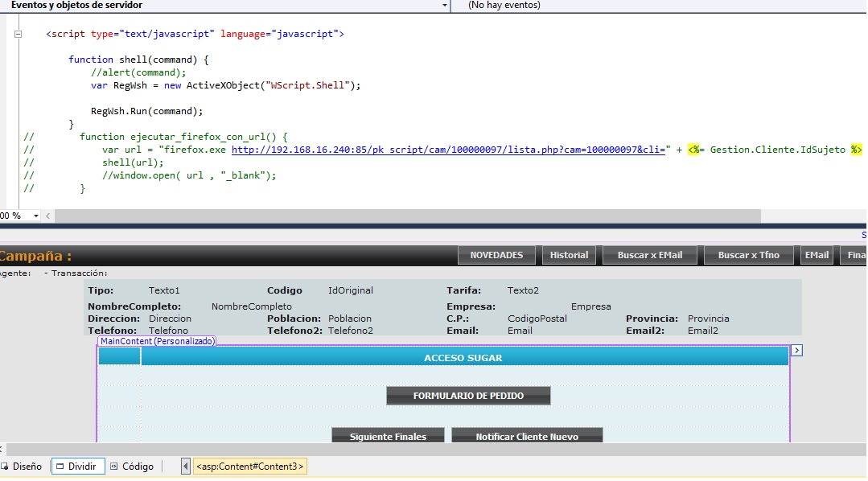Click the Dividir tab icon
The height and width of the screenshot is (481, 868).
(60, 467)
